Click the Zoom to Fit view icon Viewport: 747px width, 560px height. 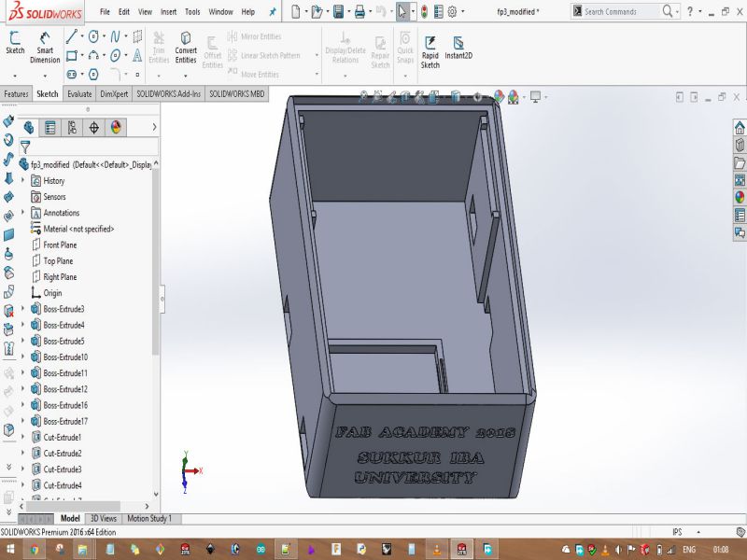[363, 97]
